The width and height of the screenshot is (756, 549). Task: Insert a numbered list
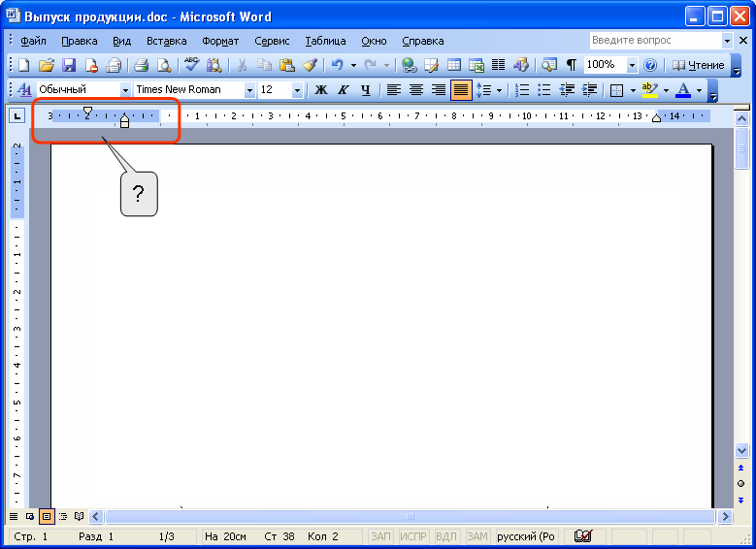coord(522,89)
